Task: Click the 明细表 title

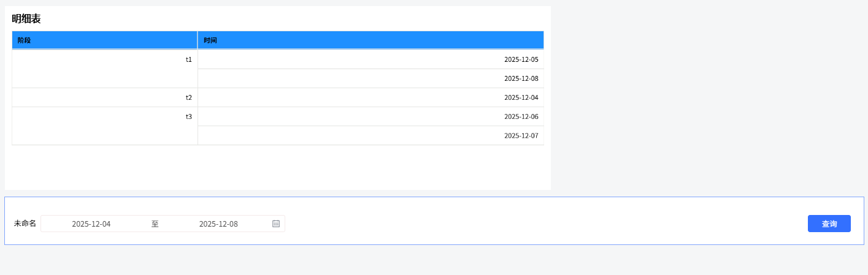Action: click(x=26, y=19)
